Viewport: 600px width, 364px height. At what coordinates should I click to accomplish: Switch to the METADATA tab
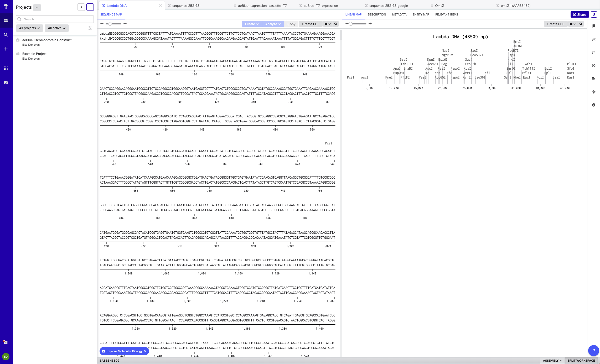click(x=399, y=14)
